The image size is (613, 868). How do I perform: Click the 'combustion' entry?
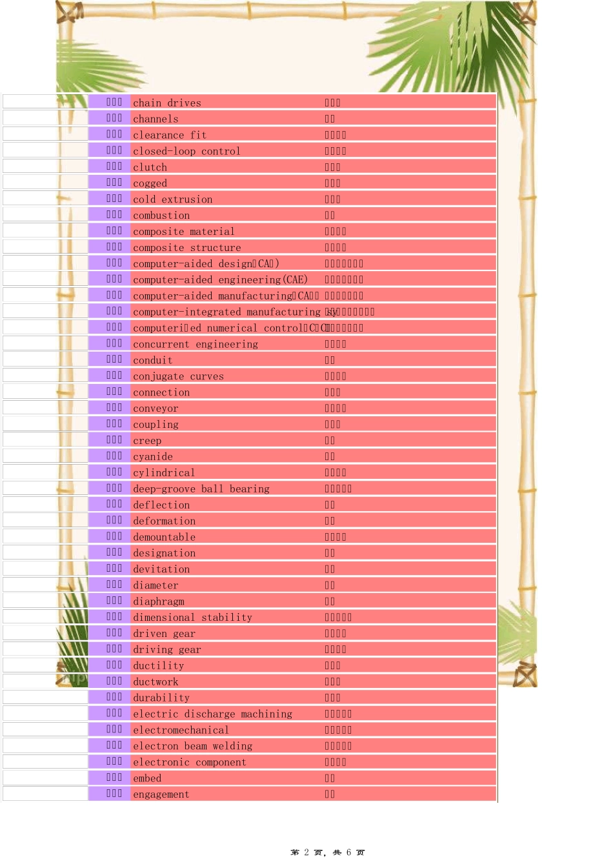point(161,215)
